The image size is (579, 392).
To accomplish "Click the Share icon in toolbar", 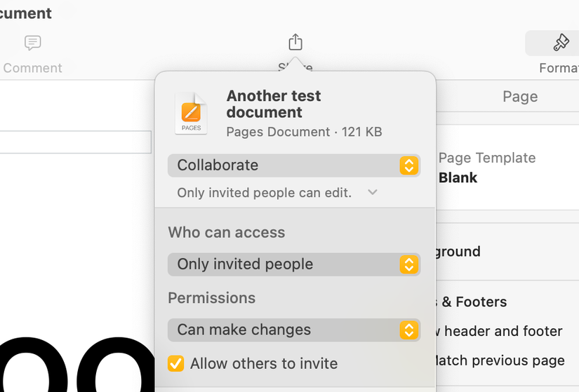I will [x=295, y=43].
